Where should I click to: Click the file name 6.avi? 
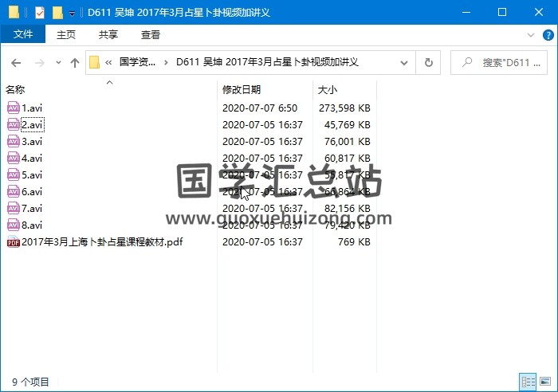pos(32,191)
